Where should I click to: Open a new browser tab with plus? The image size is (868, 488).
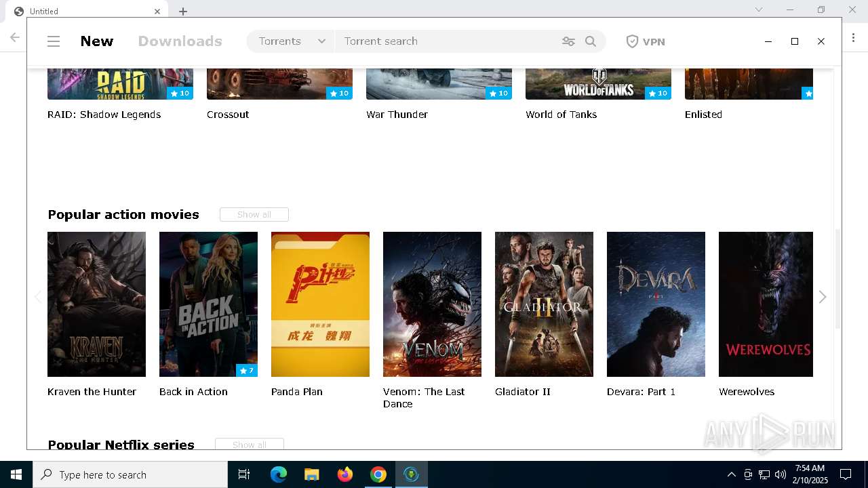[183, 11]
